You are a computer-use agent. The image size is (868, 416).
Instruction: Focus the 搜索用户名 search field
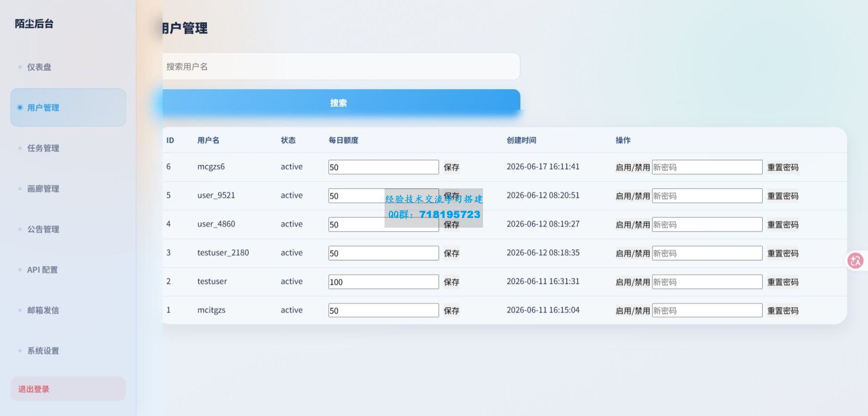(341, 67)
